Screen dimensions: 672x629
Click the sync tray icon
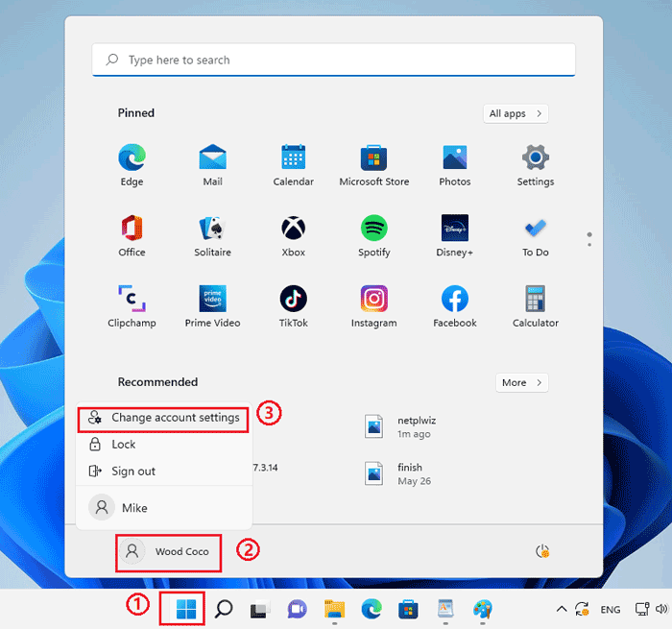point(582,609)
